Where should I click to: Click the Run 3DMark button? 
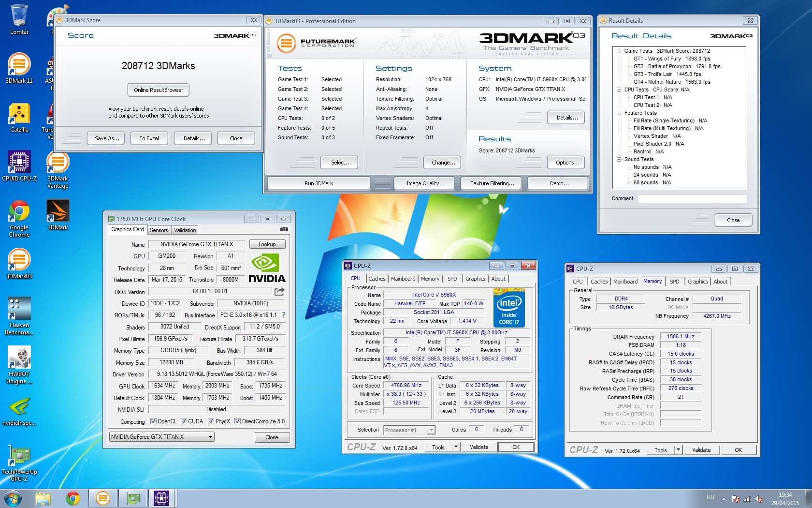(319, 183)
